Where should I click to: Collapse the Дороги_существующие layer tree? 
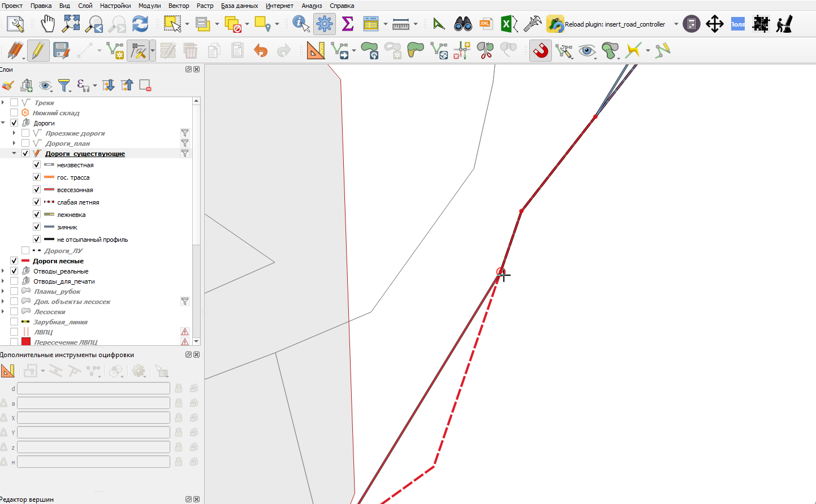tap(14, 153)
